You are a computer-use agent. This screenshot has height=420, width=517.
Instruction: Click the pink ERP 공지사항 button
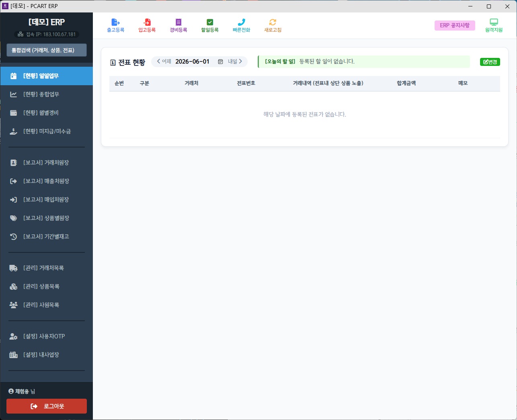pyautogui.click(x=455, y=25)
